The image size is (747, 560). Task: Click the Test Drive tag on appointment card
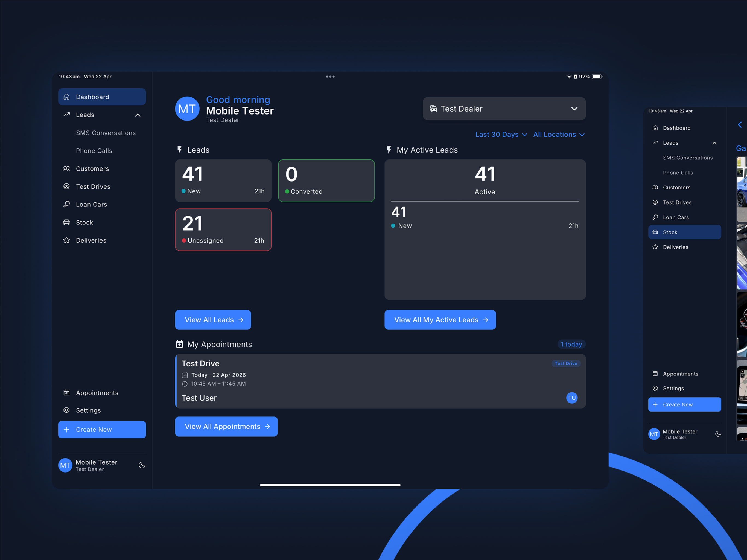[x=566, y=363]
